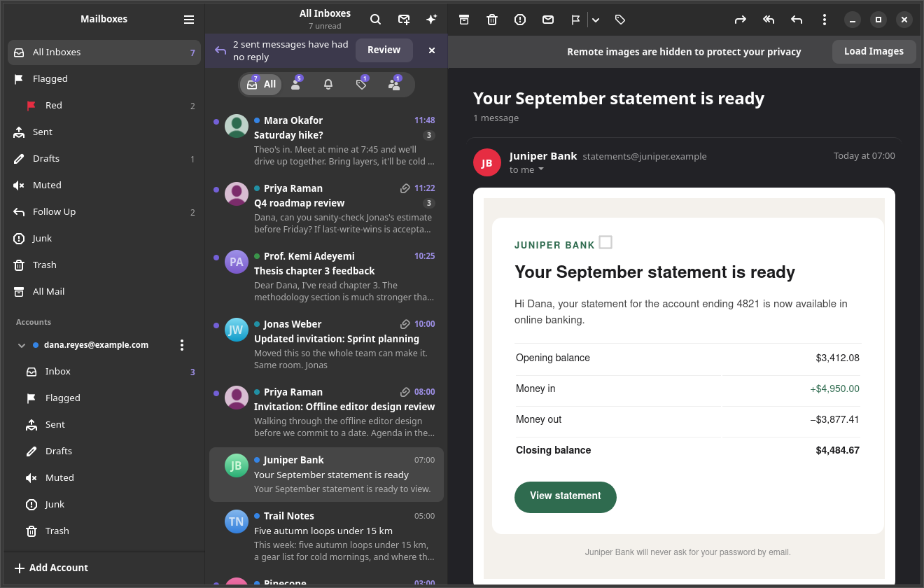The image size is (924, 588).
Task: Delete the message with the toolbar trash icon
Action: click(492, 20)
